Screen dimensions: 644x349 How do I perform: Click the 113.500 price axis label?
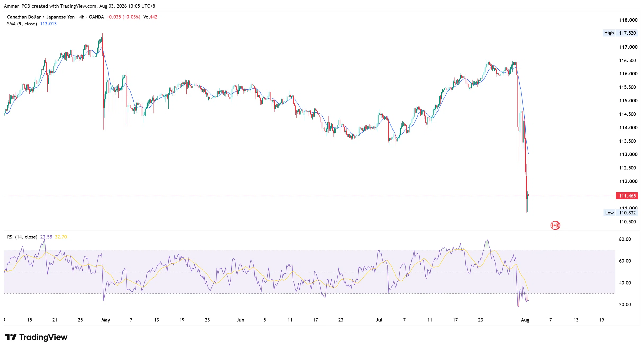click(x=627, y=141)
